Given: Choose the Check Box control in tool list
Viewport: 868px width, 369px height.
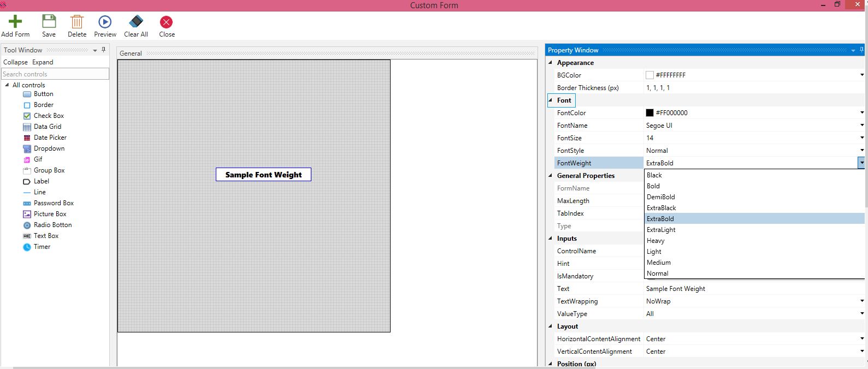Looking at the screenshot, I should (49, 116).
